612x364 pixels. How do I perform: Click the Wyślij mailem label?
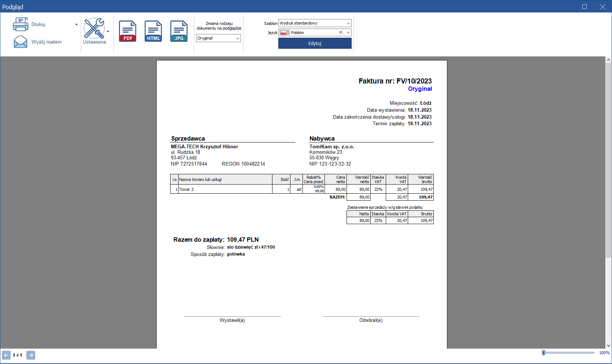coord(47,42)
